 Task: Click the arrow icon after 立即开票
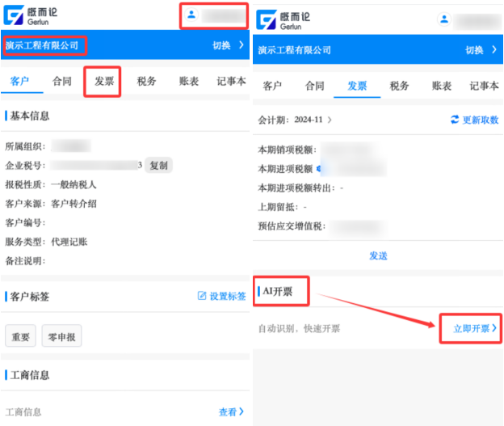(x=493, y=328)
